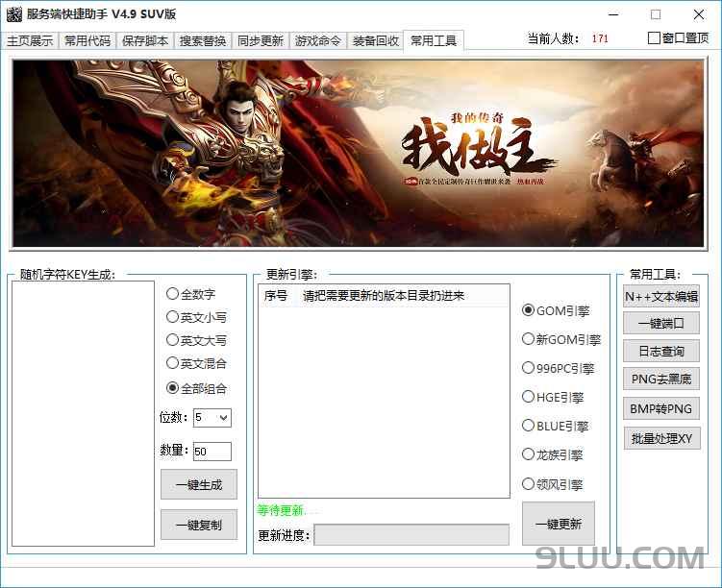This screenshot has height=588, width=722.
Task: Click the 一键更新 button
Action: [x=559, y=524]
